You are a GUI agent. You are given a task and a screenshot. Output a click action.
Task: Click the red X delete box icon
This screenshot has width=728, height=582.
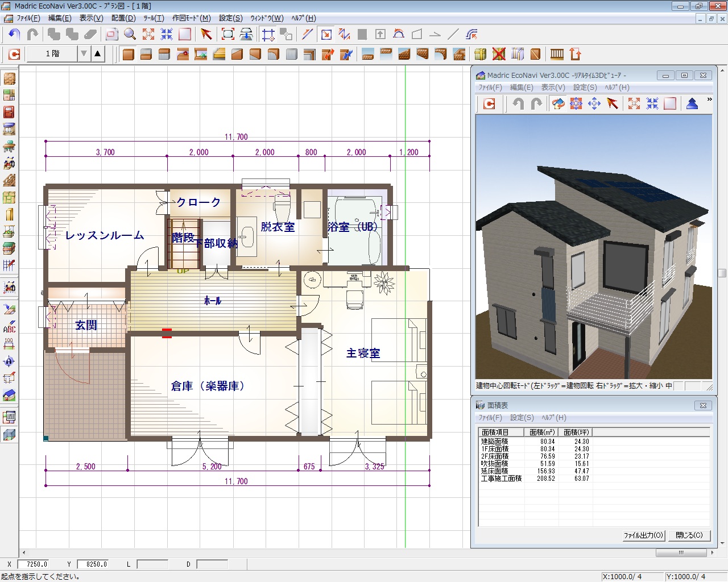[x=499, y=55]
